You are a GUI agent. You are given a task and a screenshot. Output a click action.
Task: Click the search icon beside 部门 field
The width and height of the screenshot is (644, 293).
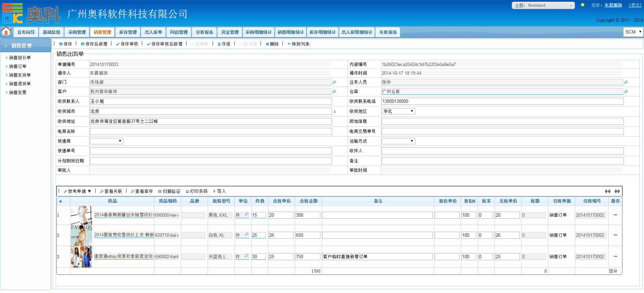pos(334,82)
